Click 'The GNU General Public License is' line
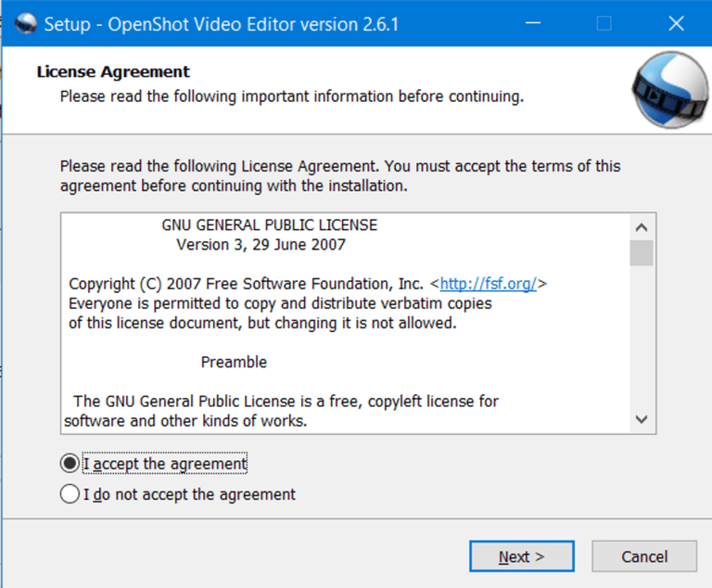The height and width of the screenshot is (588, 712). point(286,402)
